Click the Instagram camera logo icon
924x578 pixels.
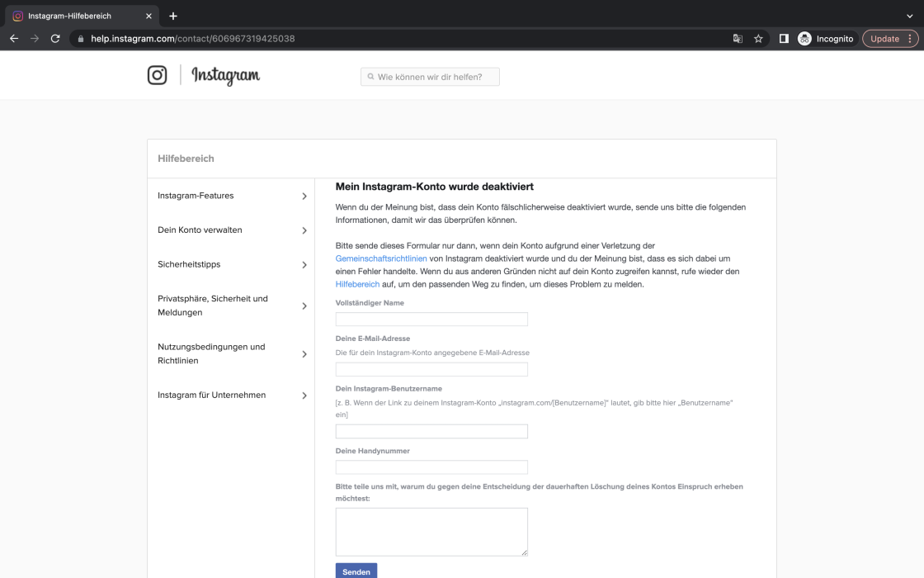(x=157, y=75)
